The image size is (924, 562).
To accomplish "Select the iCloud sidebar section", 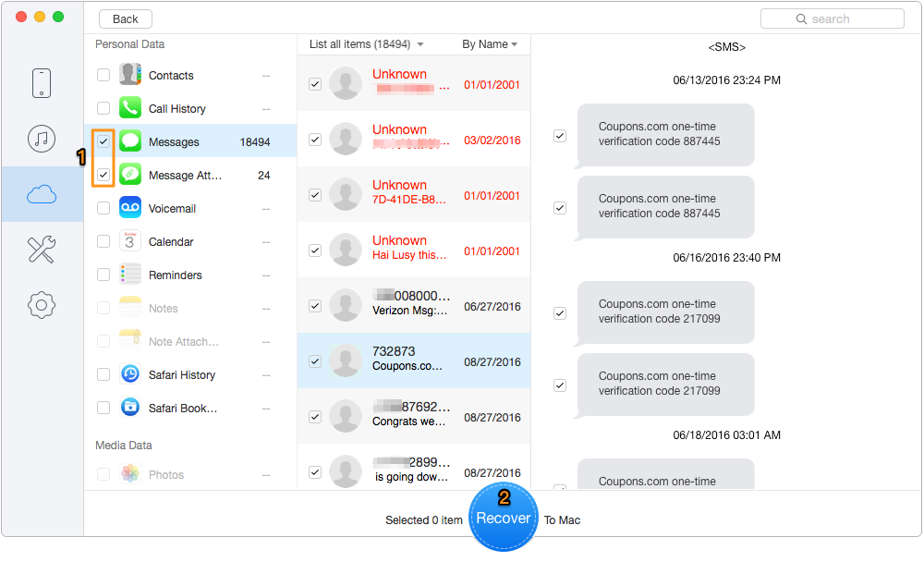I will (42, 194).
